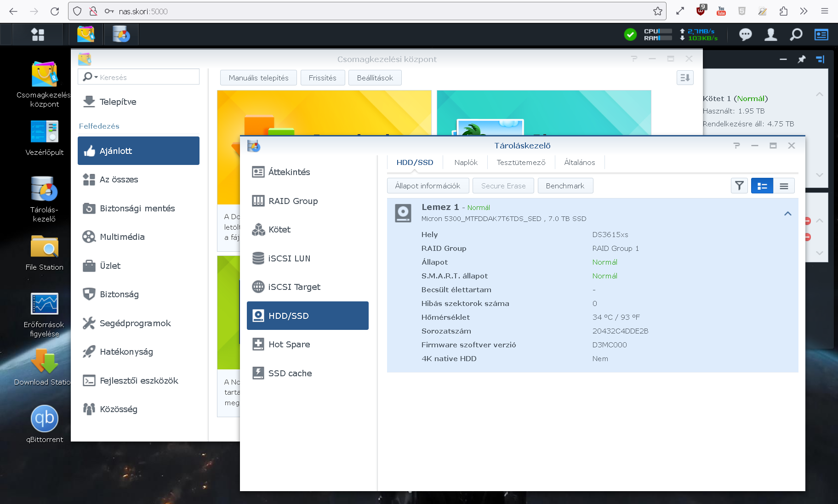
Task: Open the notifications chat bubble icon
Action: click(745, 34)
